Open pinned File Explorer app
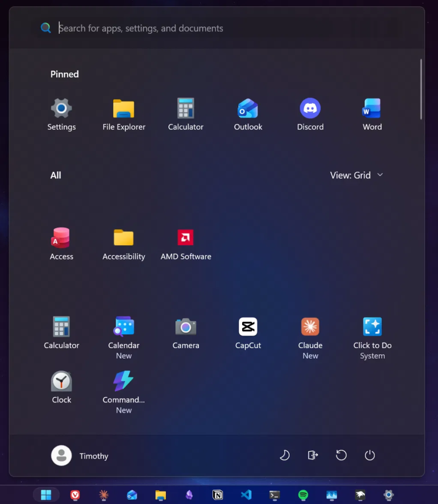This screenshot has width=438, height=504. [124, 114]
